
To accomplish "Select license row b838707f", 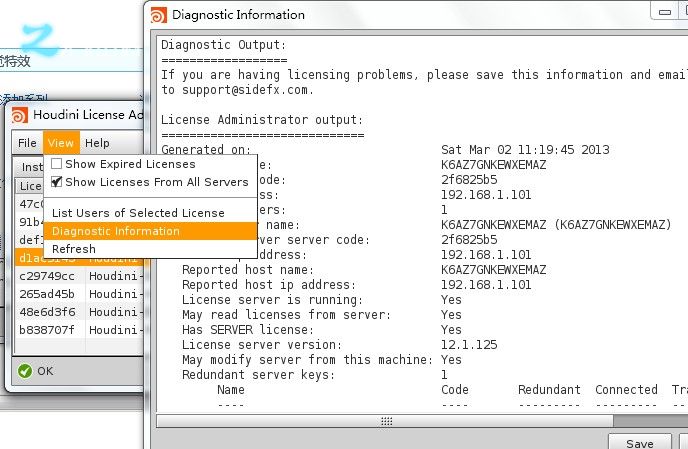I will click(47, 330).
